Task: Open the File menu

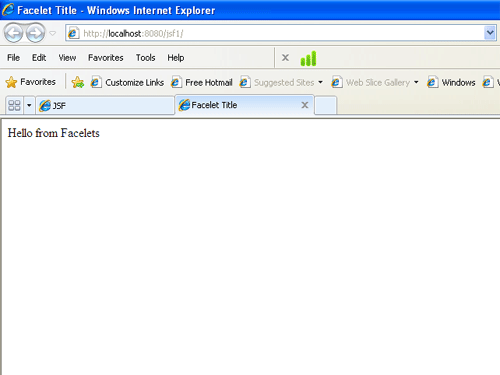Action: (x=13, y=58)
